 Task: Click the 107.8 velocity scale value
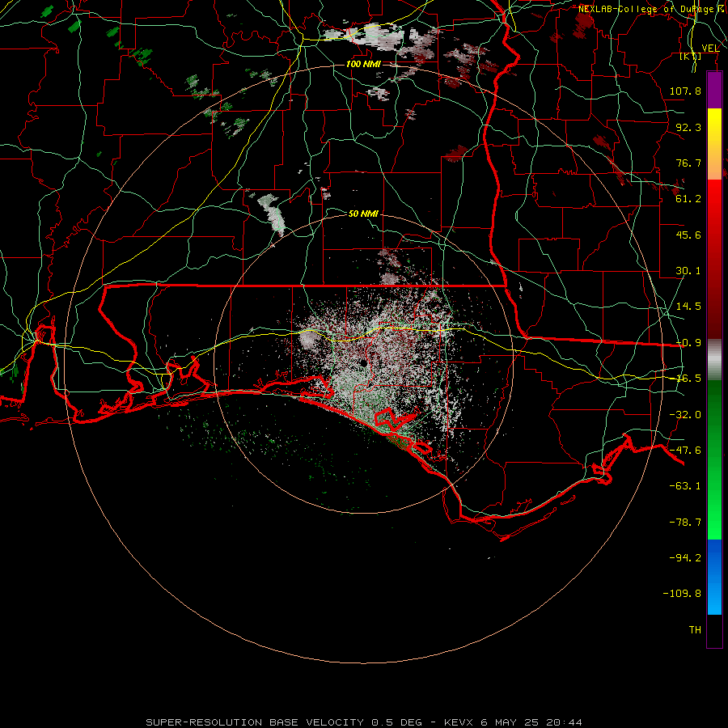tap(685, 91)
